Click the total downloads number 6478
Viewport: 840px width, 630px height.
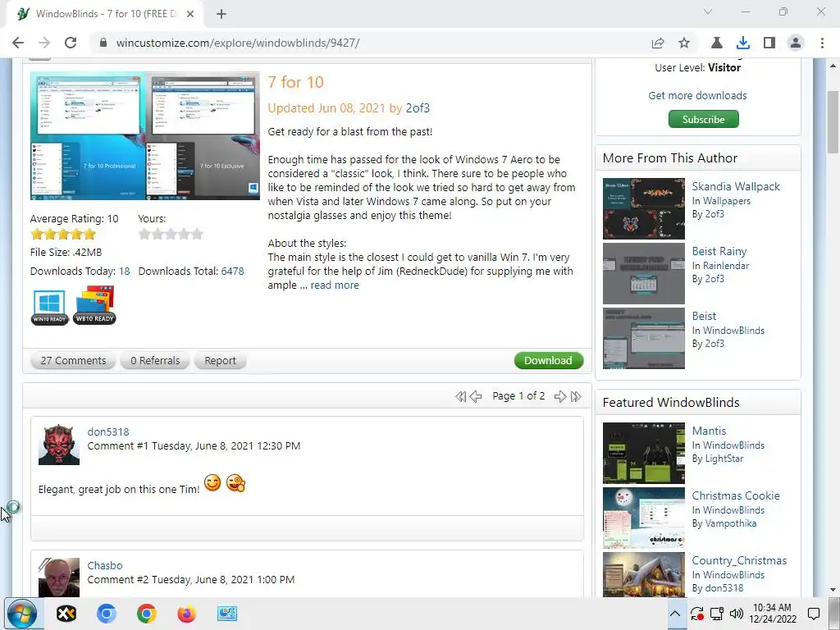coord(232,271)
